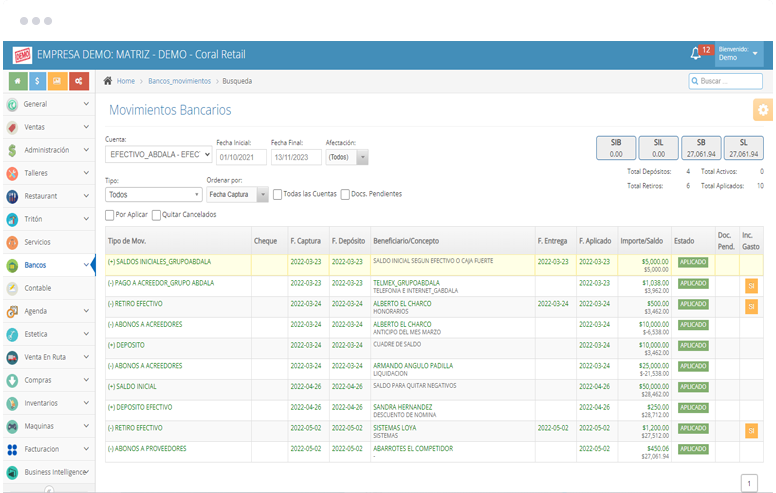Open the Restaurant menu
The height and width of the screenshot is (493, 776).
point(49,196)
